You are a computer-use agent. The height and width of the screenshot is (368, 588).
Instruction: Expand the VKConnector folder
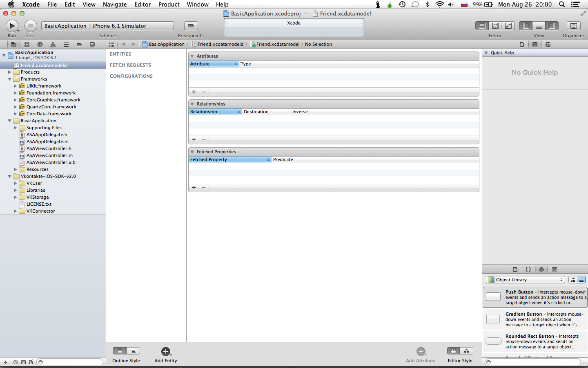tap(15, 211)
